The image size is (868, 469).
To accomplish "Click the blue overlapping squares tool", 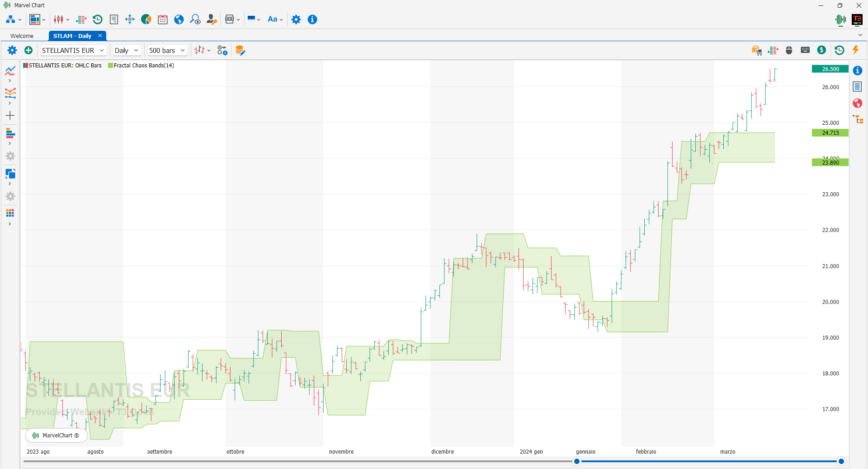I will click(x=10, y=174).
